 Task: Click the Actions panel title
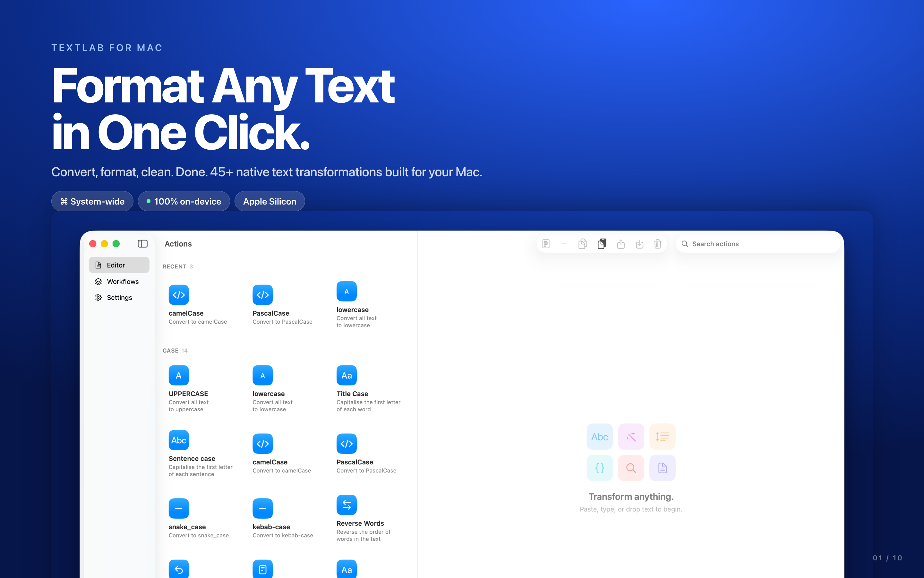[x=178, y=244]
